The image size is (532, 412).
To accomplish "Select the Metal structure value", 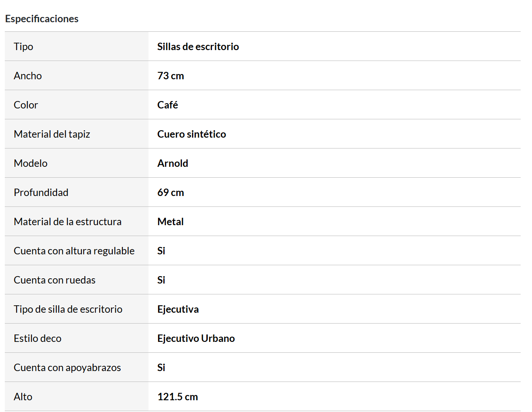I will pos(171,222).
